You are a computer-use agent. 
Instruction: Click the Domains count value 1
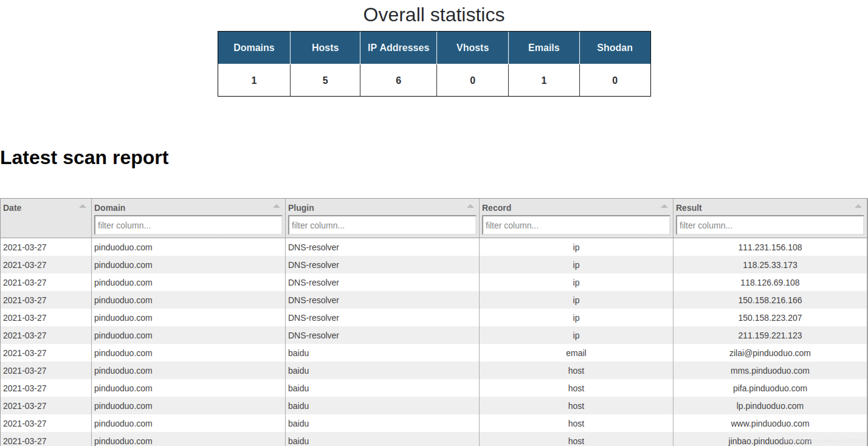(x=254, y=80)
